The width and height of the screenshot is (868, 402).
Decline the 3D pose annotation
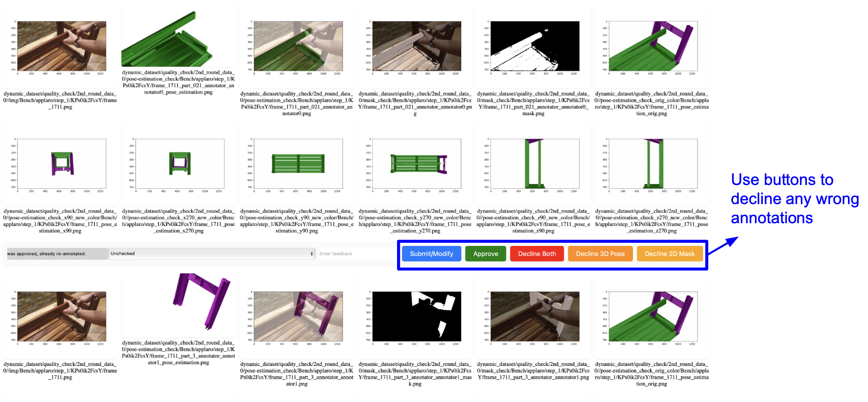(x=600, y=253)
